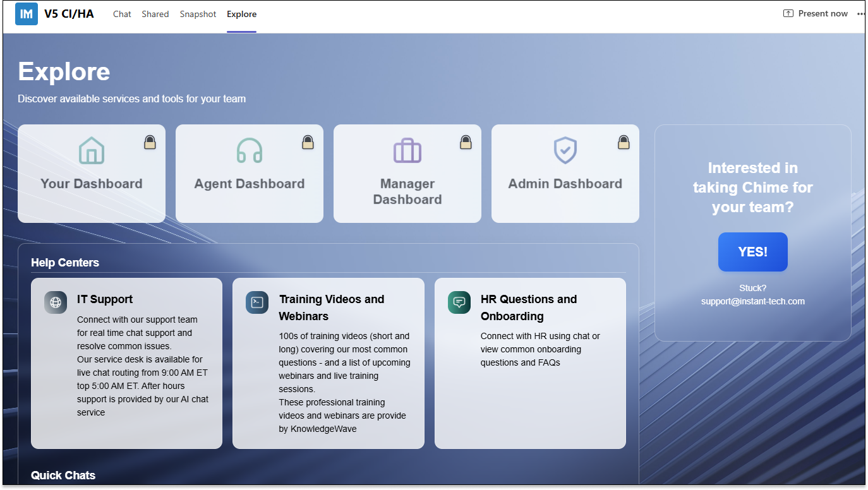Open the more options ellipsis menu
Viewport: 868px width, 490px height.
(860, 14)
